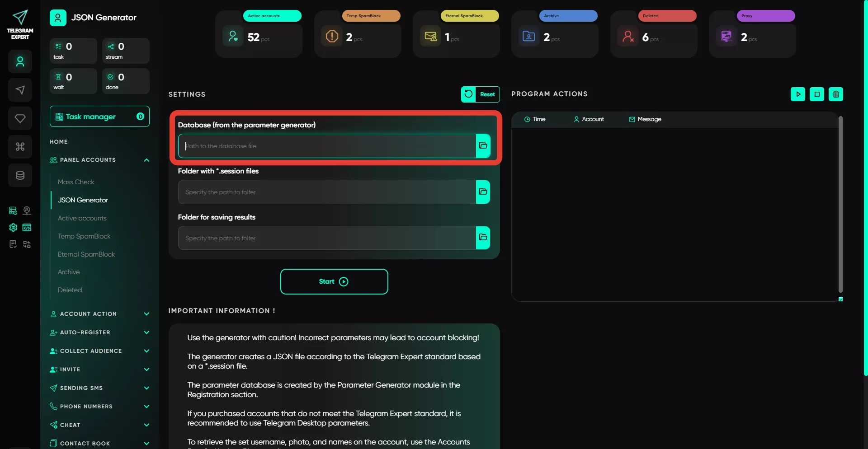The width and height of the screenshot is (868, 449).
Task: Click the program actions log scrollbar
Action: [840, 204]
